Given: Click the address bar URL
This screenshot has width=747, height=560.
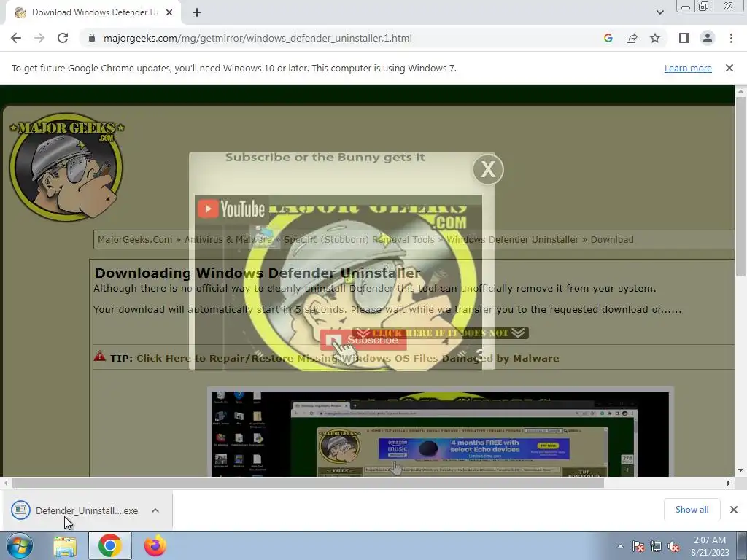Looking at the screenshot, I should point(258,38).
